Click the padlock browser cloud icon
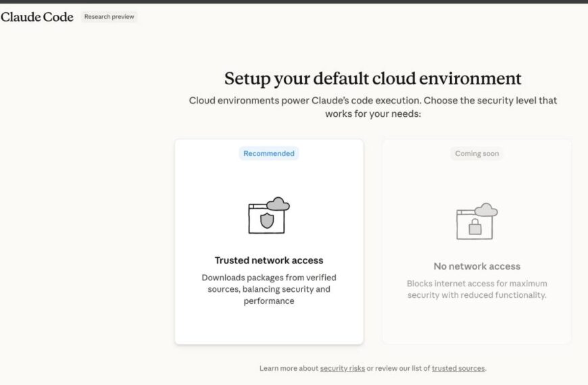Screen dimensions: 588x385 [x=476, y=222]
